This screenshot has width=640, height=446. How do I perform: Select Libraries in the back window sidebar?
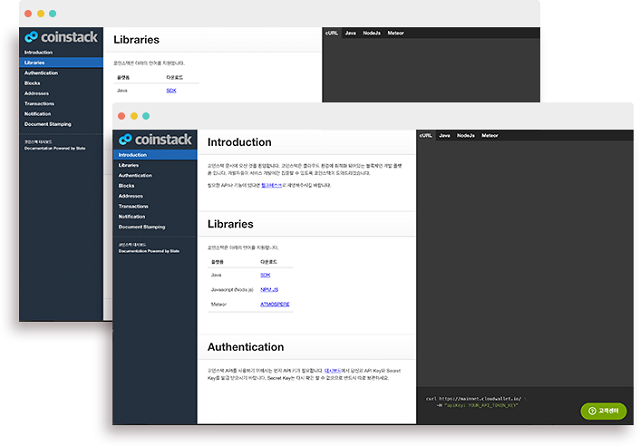tap(61, 62)
